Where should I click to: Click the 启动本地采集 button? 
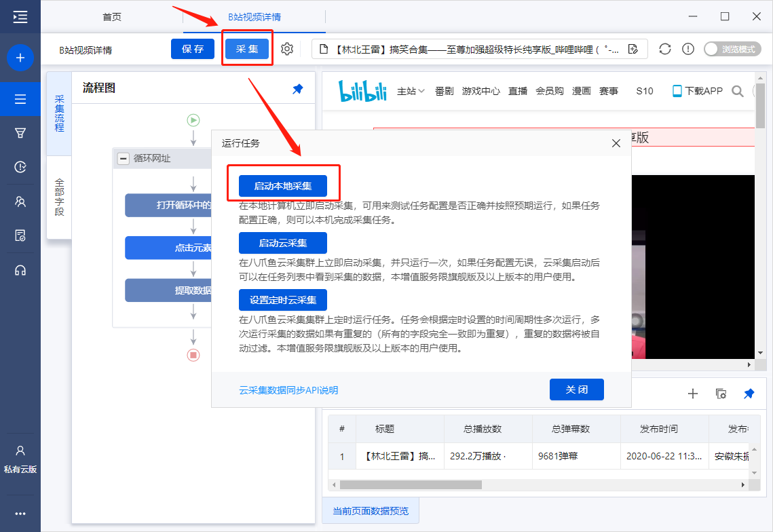coord(283,186)
